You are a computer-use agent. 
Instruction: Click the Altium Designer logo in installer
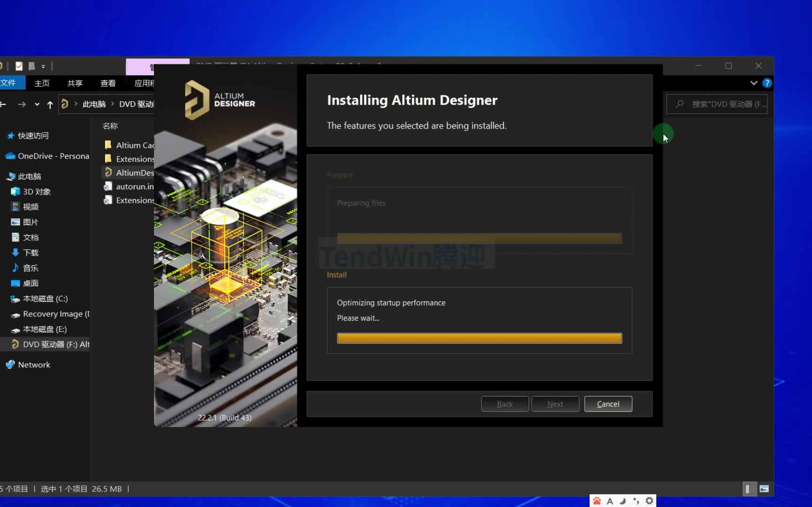click(220, 100)
